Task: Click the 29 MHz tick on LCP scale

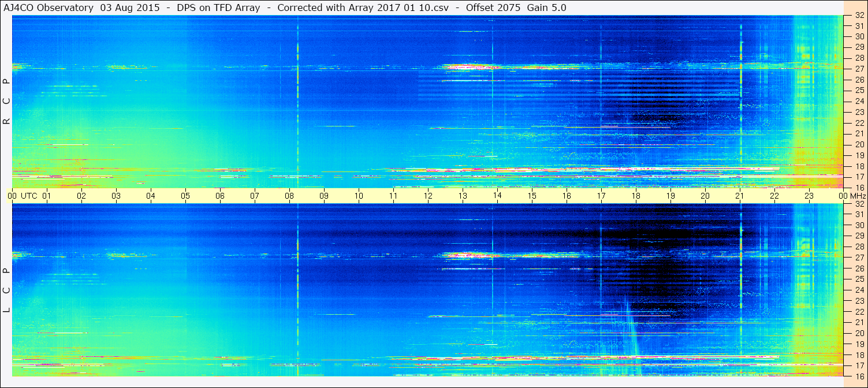Action: point(859,236)
